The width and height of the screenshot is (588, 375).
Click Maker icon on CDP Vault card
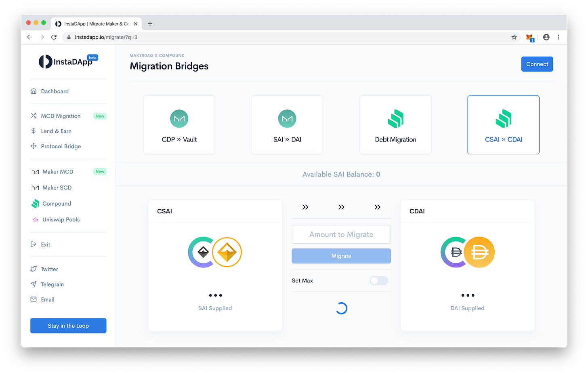[179, 119]
